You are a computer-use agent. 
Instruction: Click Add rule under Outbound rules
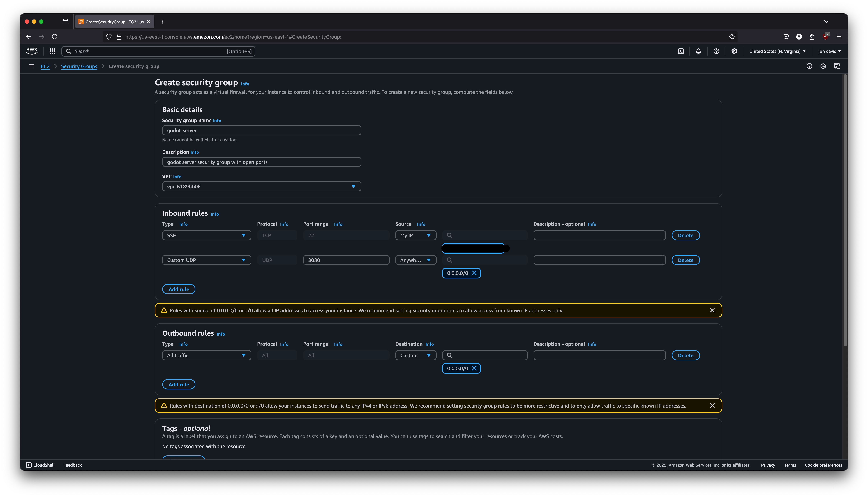pyautogui.click(x=179, y=384)
